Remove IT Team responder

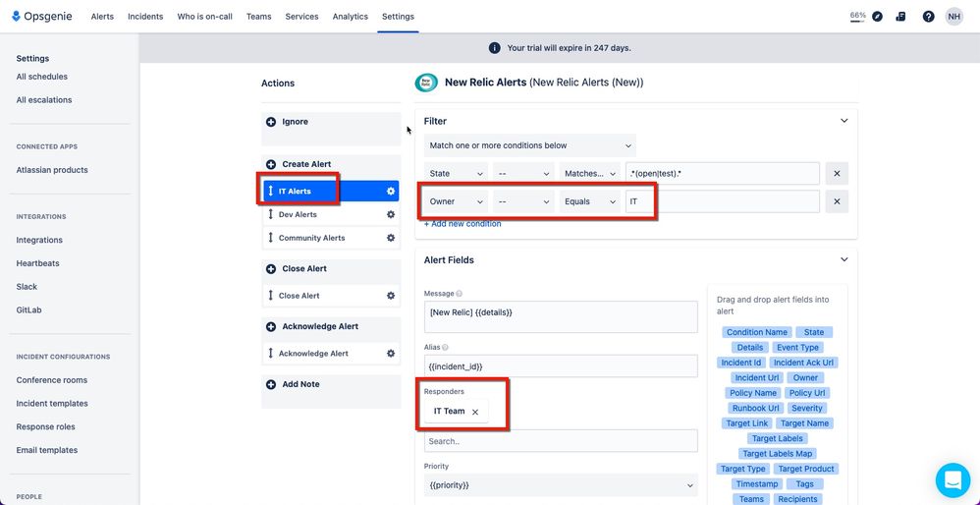click(475, 412)
